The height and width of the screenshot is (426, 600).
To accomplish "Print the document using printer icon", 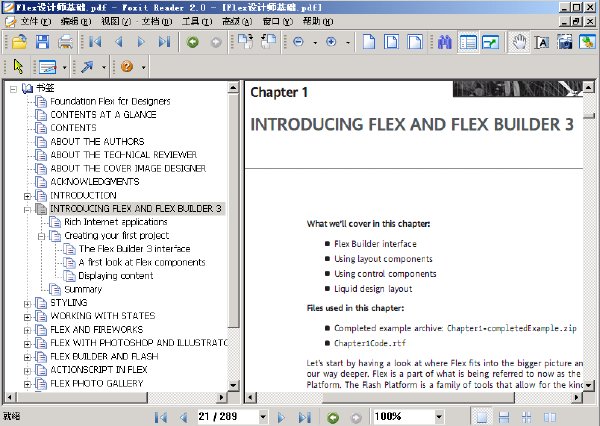I will [65, 42].
